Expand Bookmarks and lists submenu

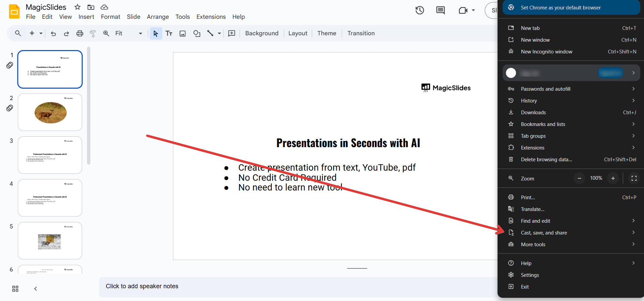point(571,124)
